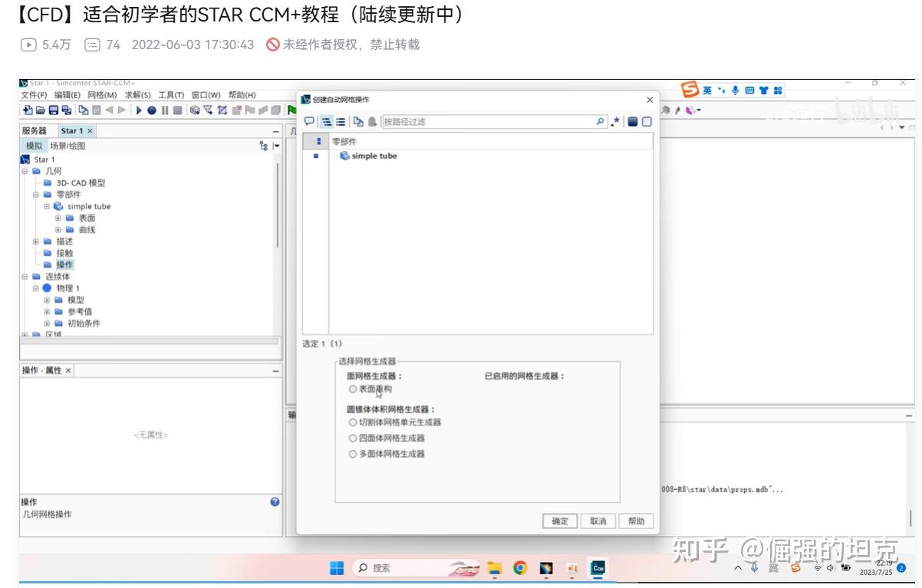Toggle the simple tube selection box in the dialog
Screen dimensions: 922x588
(x=316, y=156)
